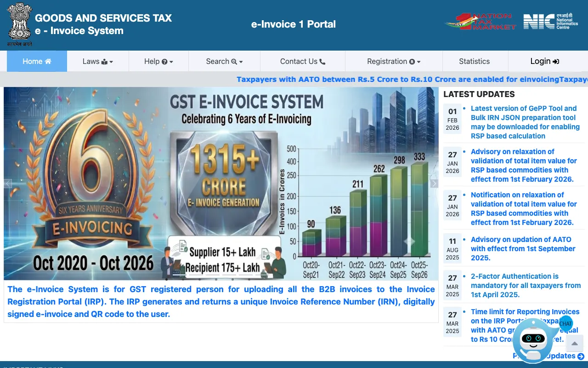Click the scroll-to-top arrow button
This screenshot has height=368, width=588.
[x=574, y=343]
